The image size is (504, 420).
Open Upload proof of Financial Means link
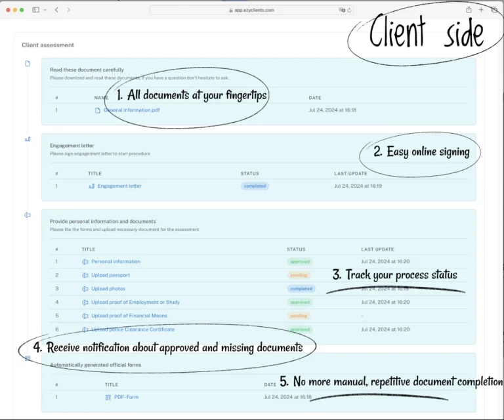click(129, 316)
